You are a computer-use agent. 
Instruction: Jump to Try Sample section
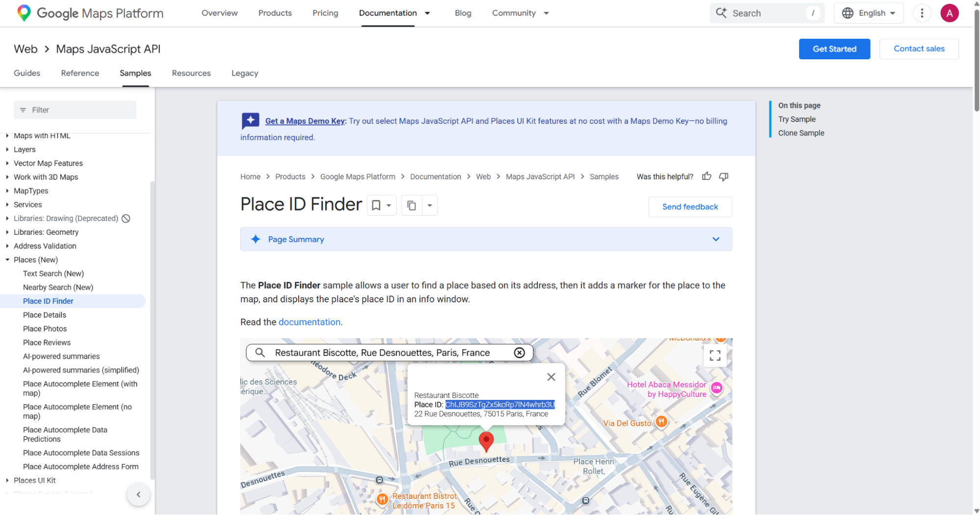(x=797, y=119)
